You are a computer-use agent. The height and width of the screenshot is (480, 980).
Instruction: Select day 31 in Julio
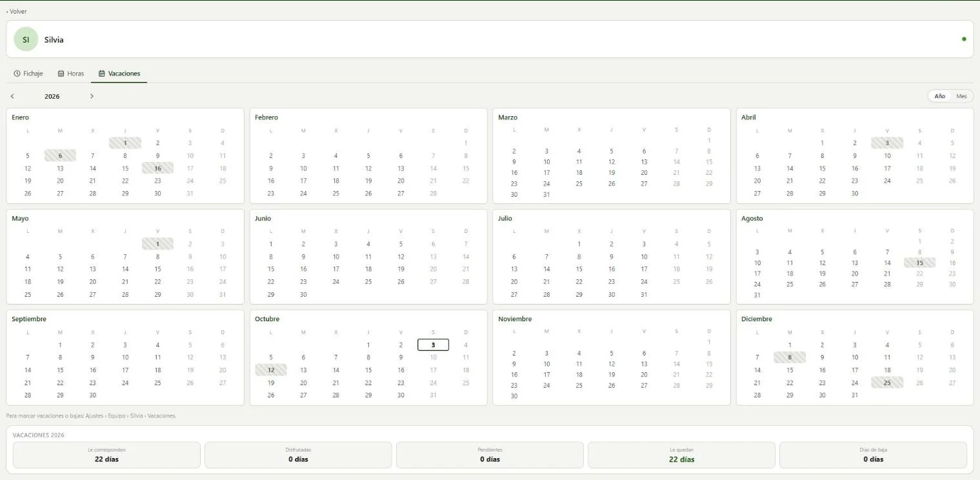click(x=644, y=294)
